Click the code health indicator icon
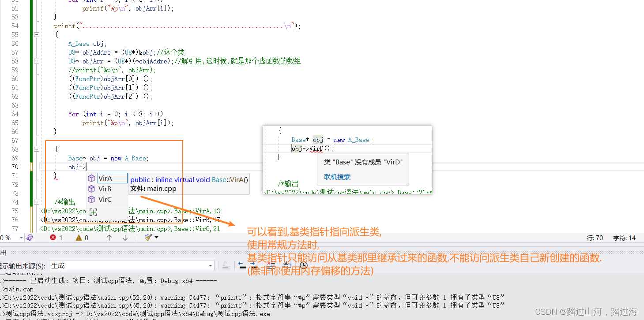This screenshot has height=320, width=644. coord(30,238)
